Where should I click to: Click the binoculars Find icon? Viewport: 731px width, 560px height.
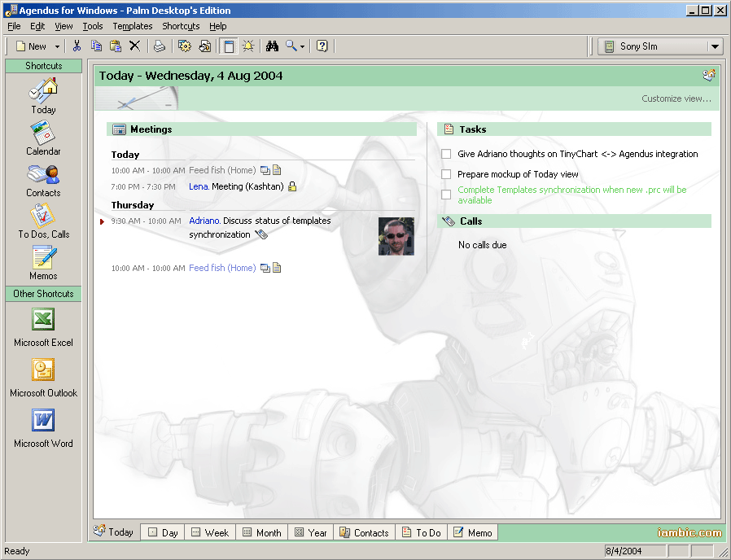coord(272,46)
